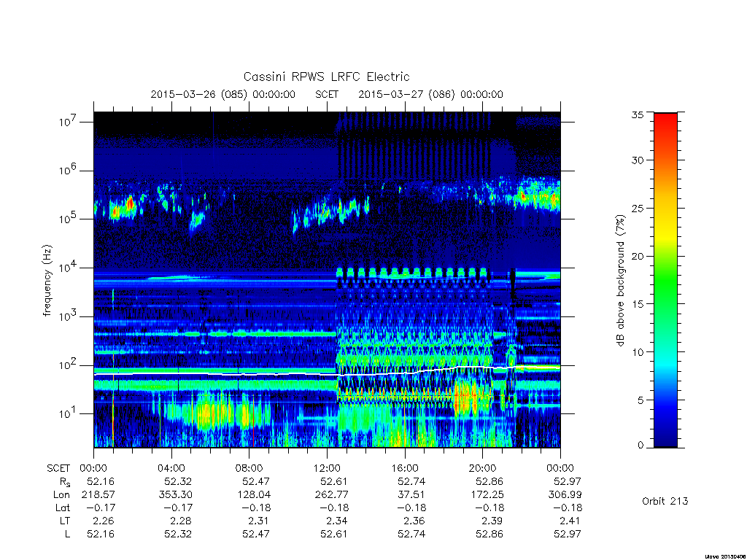747x560 pixels.
Task: Click the Lon value 306.99
Action: 565,495
